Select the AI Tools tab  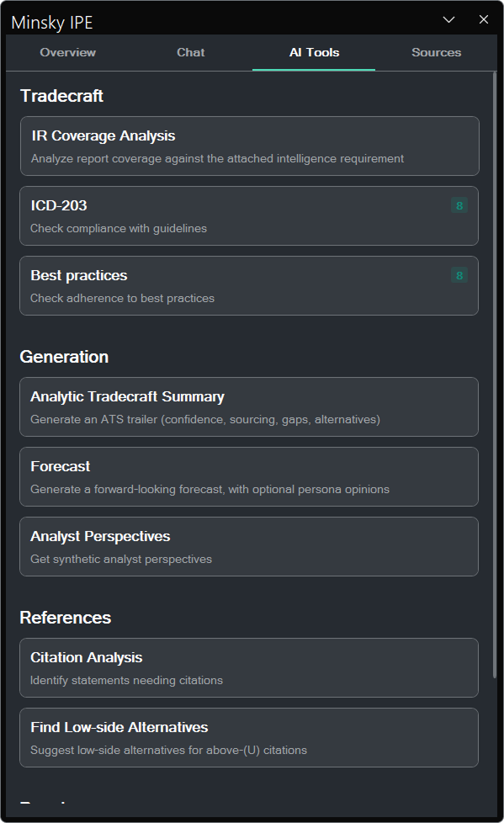314,52
